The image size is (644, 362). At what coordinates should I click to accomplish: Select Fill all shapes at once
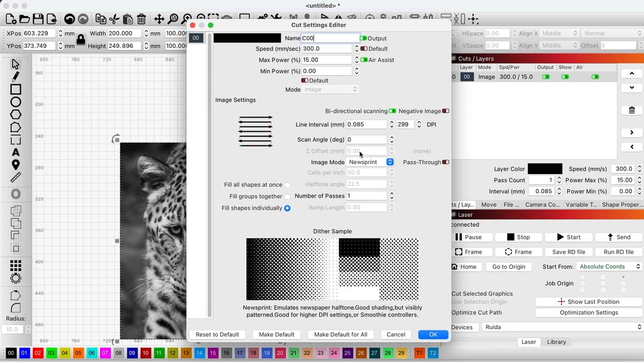coord(287,185)
